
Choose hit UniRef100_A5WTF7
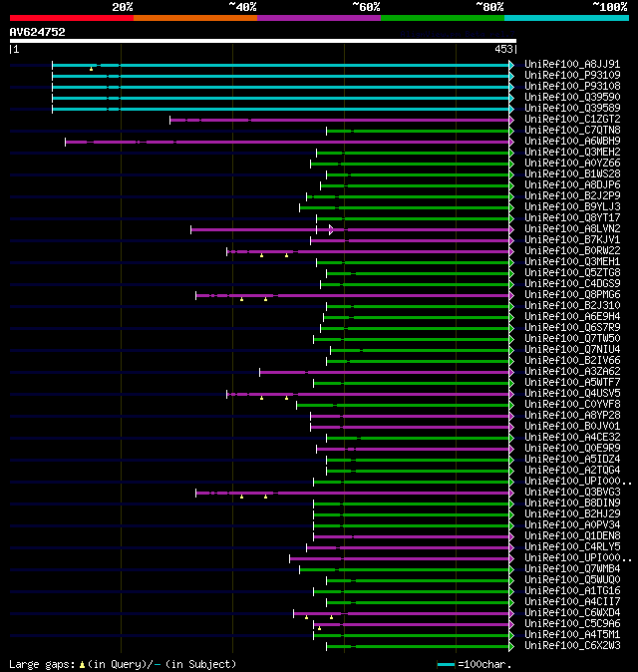coord(572,382)
